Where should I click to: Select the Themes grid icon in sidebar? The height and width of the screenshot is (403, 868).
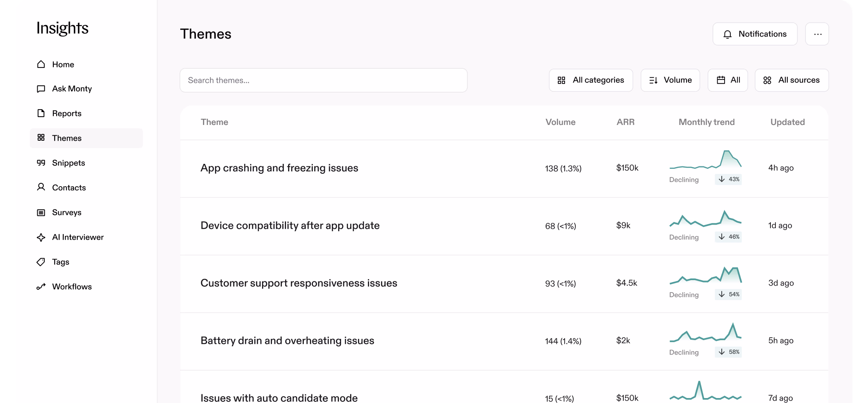41,138
